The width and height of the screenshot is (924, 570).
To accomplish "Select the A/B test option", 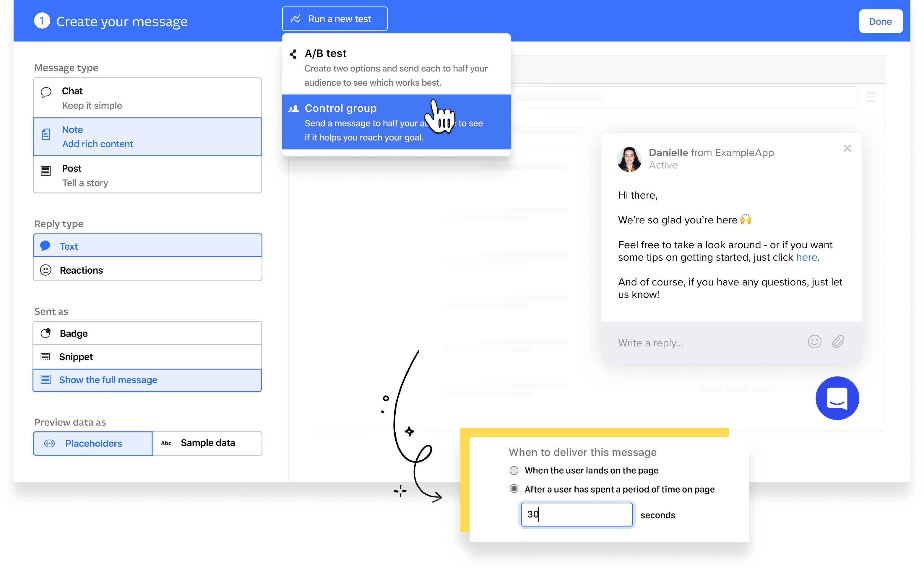I will pyautogui.click(x=396, y=66).
